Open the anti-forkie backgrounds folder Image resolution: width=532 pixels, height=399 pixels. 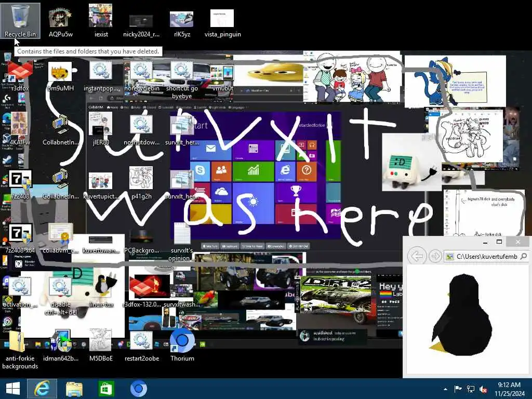20,350
